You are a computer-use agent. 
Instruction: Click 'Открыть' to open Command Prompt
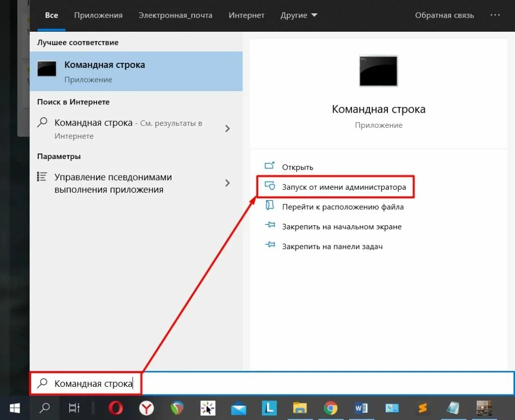(298, 167)
